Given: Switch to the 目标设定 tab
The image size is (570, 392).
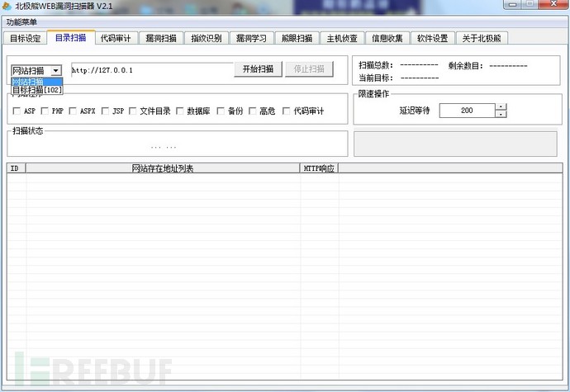Looking at the screenshot, I should point(25,39).
